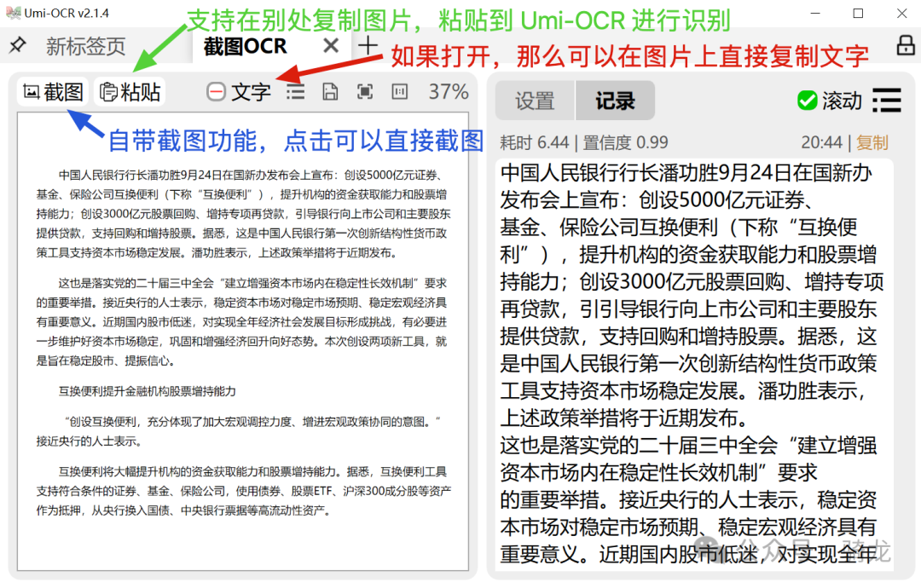Screen dimensions: 921x588
Task: Paste an image using the 粘贴 button
Action: click(130, 91)
